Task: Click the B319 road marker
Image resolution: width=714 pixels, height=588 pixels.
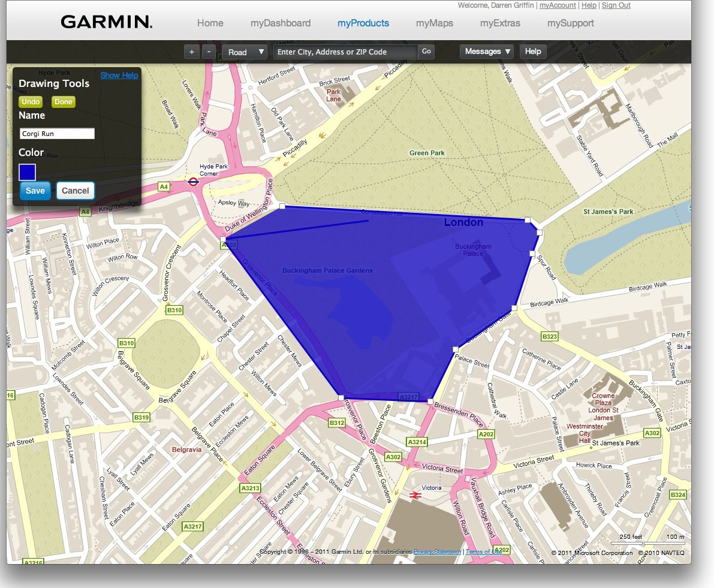Action: click(x=141, y=417)
